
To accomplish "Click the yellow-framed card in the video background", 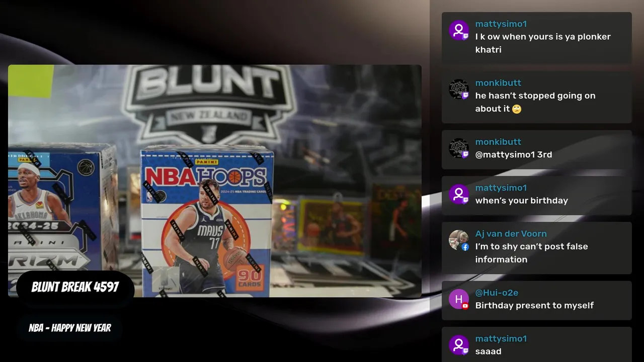I will [332, 226].
